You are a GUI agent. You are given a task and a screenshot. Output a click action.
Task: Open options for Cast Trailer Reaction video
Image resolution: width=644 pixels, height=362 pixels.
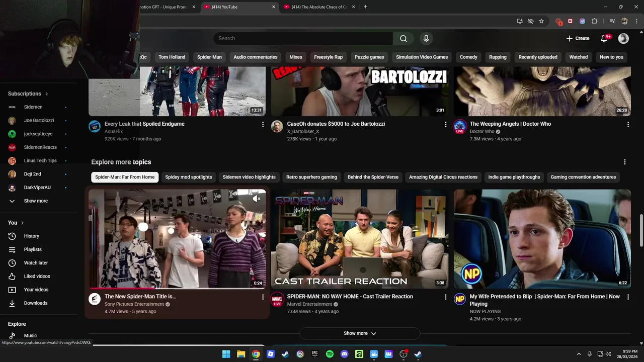click(445, 297)
